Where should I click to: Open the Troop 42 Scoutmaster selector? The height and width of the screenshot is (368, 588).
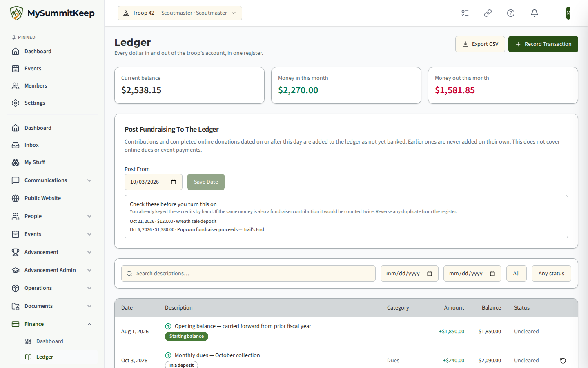pyautogui.click(x=180, y=13)
